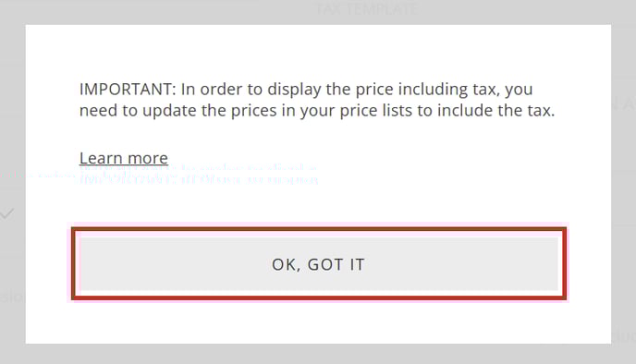This screenshot has width=636, height=364.
Task: Click the faded TAX TEMPLATE heading
Action: pos(366,9)
